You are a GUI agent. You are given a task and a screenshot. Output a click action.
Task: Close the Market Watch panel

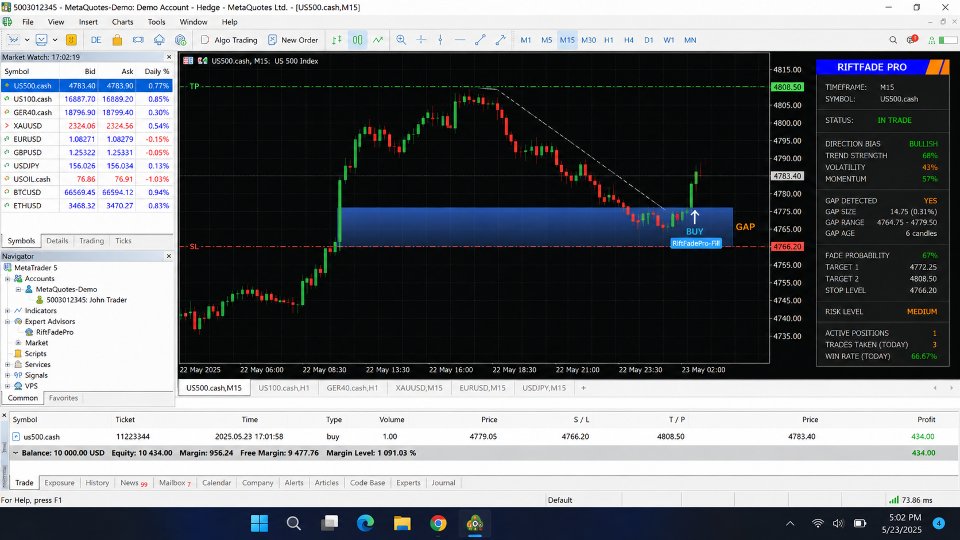pyautogui.click(x=169, y=57)
